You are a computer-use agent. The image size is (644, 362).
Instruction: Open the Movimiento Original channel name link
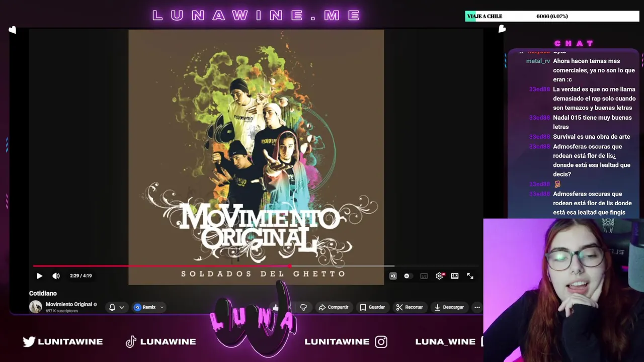pos(69,304)
